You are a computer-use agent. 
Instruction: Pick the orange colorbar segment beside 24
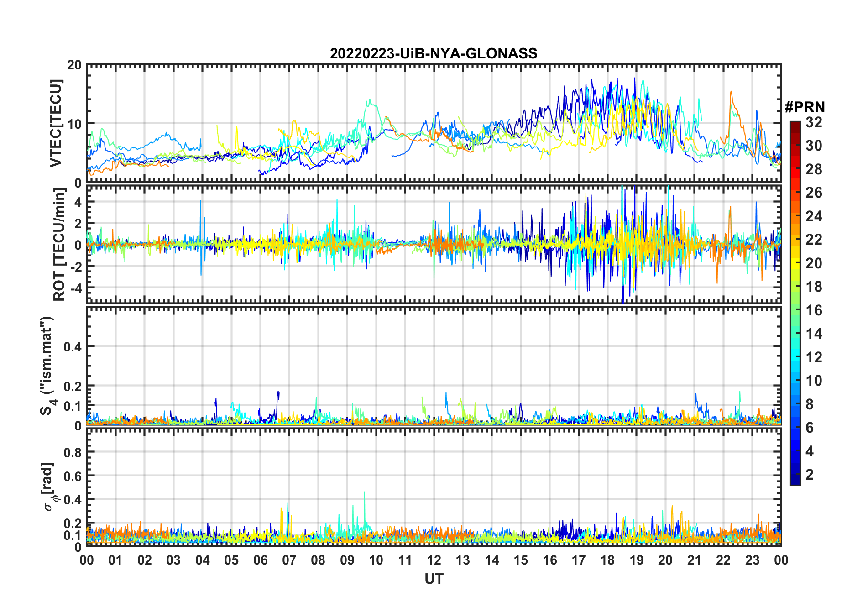click(795, 216)
